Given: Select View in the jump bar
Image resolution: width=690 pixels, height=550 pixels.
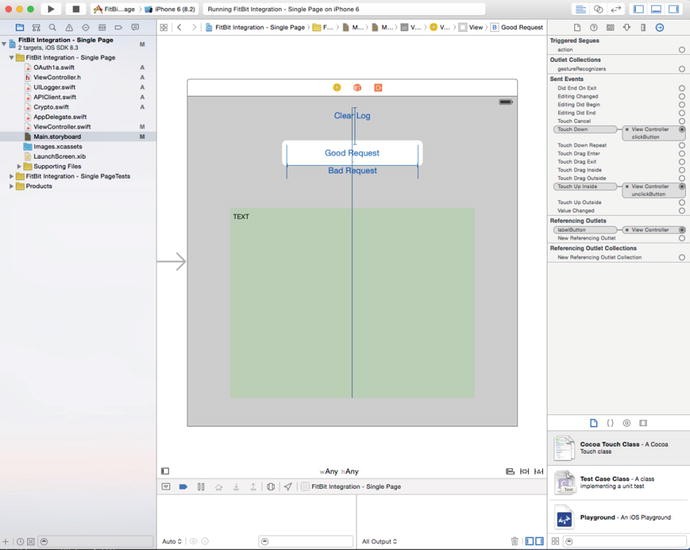Looking at the screenshot, I should pyautogui.click(x=470, y=27).
